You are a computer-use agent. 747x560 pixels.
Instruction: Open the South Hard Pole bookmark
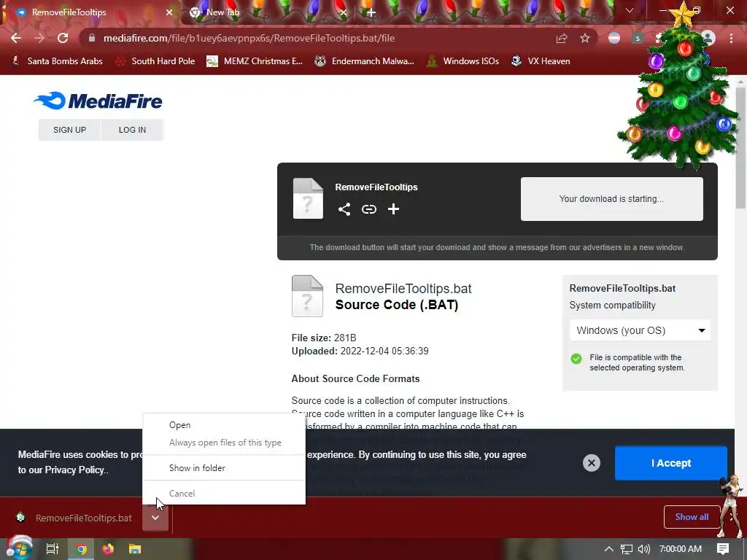point(155,61)
